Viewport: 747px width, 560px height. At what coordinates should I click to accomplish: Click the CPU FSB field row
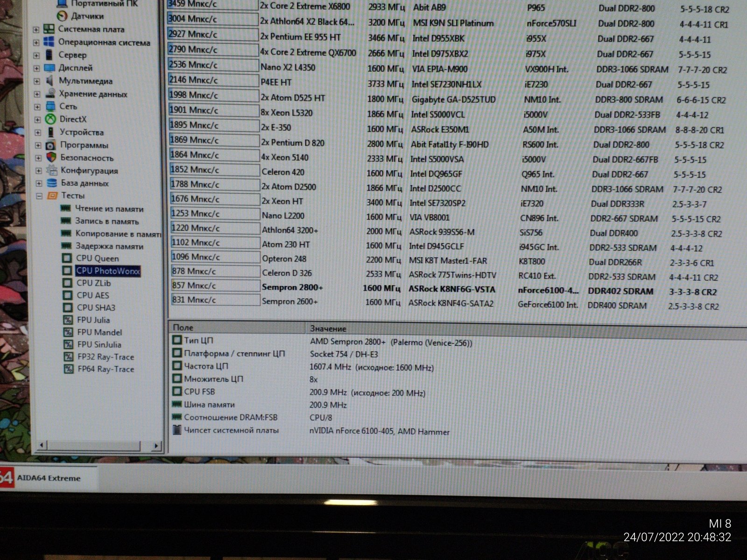click(x=299, y=392)
